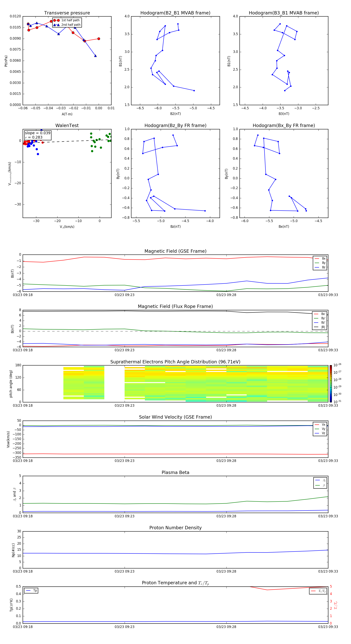Screen dimensions: 351x644
Task: Click the 'Magnetic Field (GSE Frame)' title
Action: point(175,251)
